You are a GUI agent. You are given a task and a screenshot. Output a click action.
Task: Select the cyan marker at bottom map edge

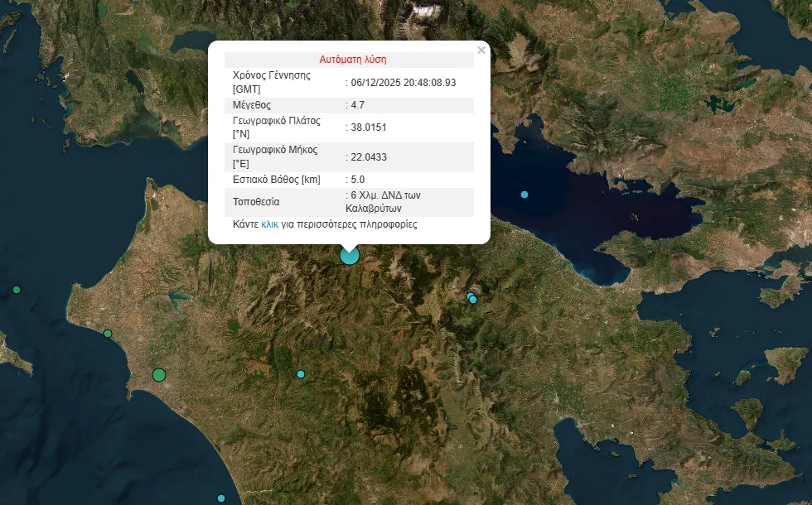[221, 498]
